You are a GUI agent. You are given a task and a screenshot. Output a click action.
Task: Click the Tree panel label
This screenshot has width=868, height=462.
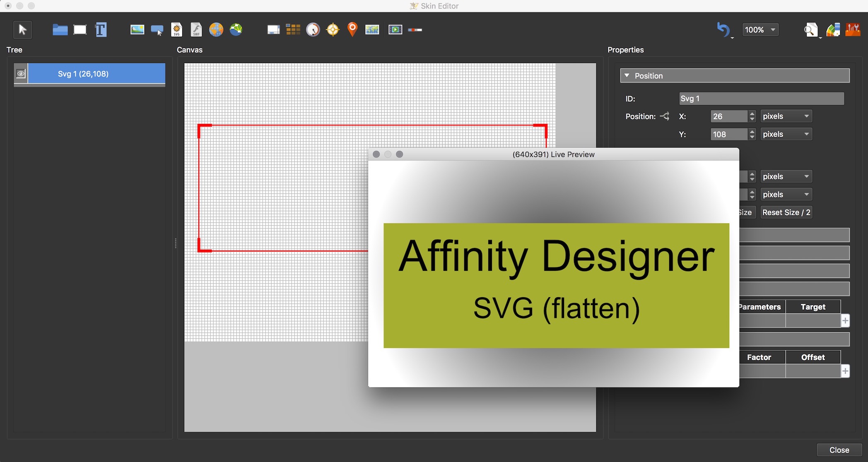(x=14, y=50)
